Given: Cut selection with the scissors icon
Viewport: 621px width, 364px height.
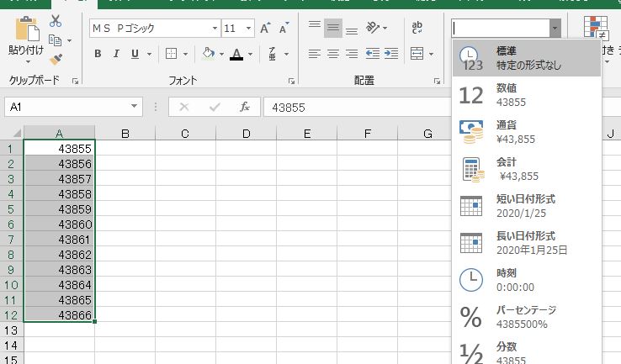Looking at the screenshot, I should tap(56, 20).
